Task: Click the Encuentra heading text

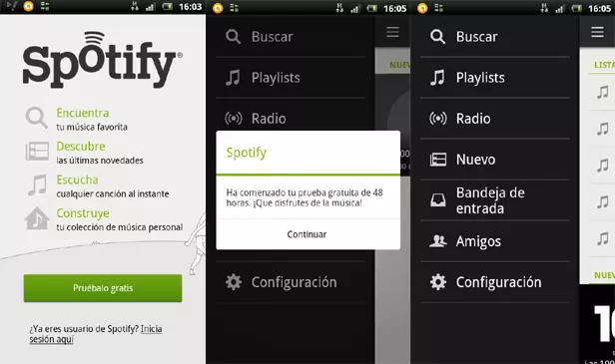Action: [x=83, y=113]
